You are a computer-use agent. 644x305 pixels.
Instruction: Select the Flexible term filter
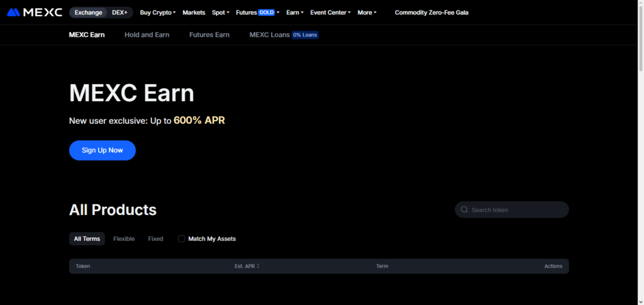click(124, 238)
